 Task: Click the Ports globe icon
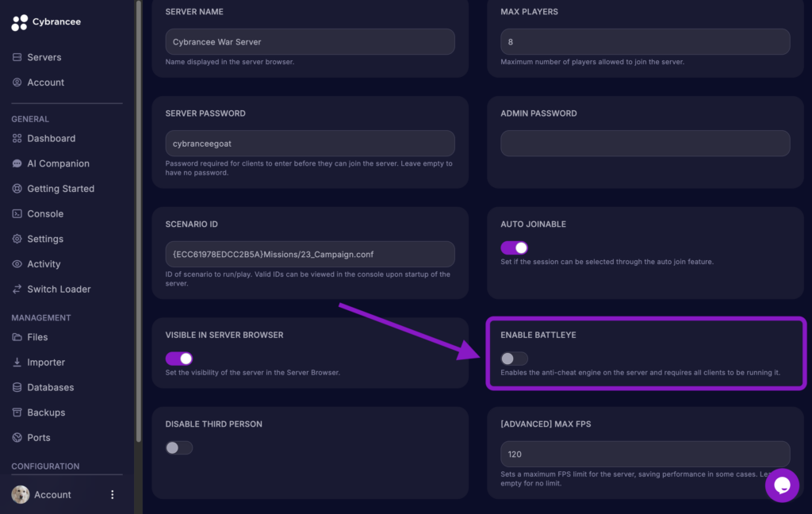17,437
